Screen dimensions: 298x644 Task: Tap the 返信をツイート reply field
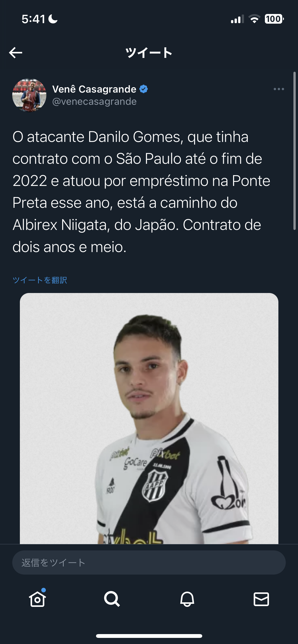149,562
